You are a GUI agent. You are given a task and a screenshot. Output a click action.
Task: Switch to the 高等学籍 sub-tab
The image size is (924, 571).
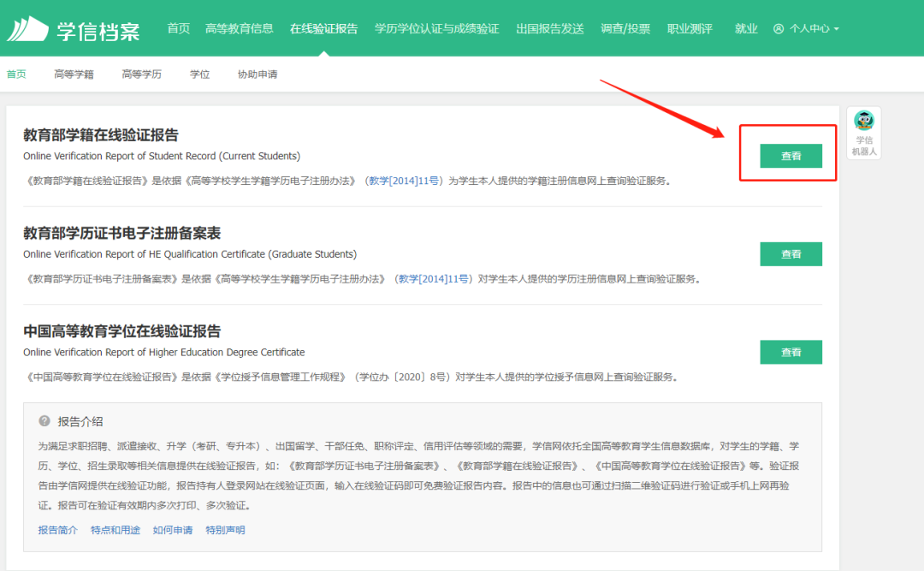[74, 74]
